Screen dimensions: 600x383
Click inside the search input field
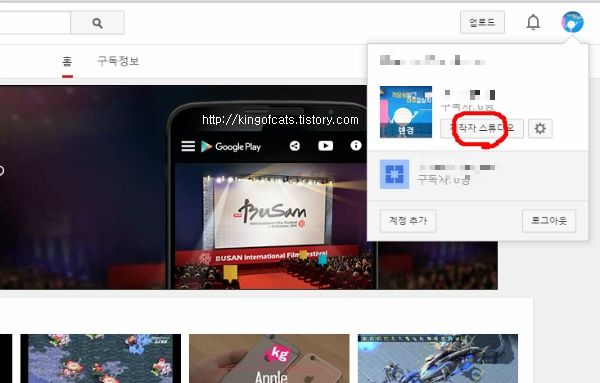tap(35, 23)
